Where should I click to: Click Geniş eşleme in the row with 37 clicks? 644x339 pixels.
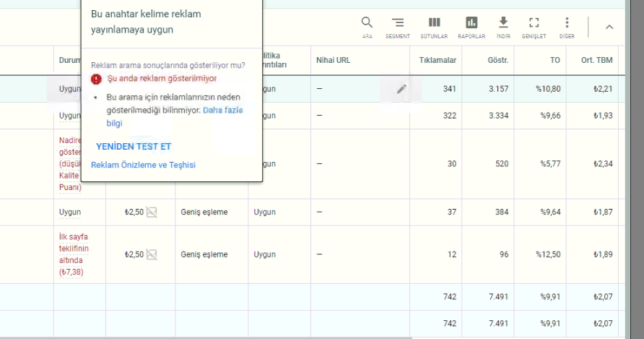[204, 213]
